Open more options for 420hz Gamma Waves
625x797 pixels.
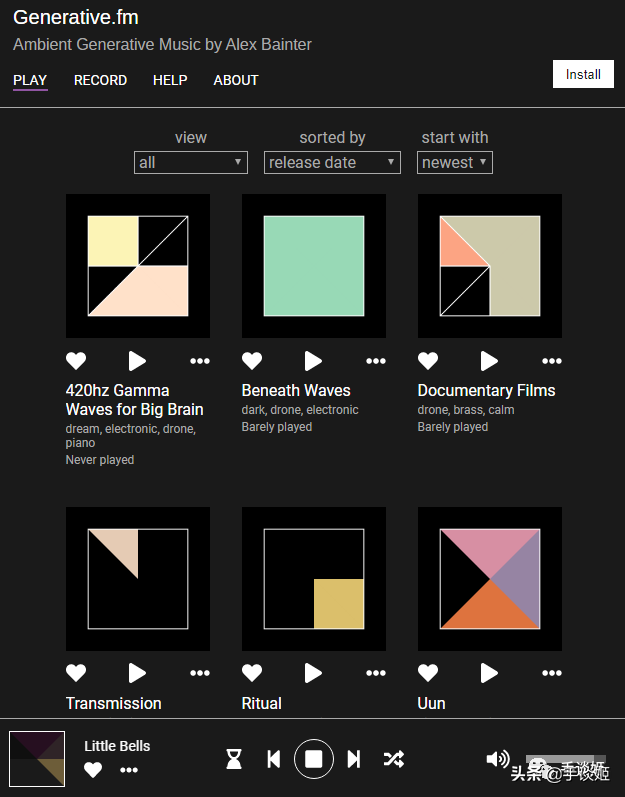tap(200, 361)
